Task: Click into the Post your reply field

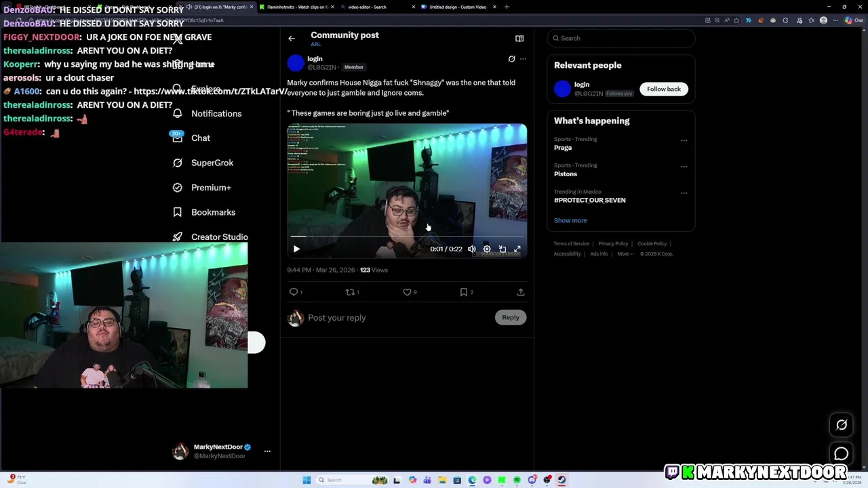Action: pyautogui.click(x=400, y=318)
